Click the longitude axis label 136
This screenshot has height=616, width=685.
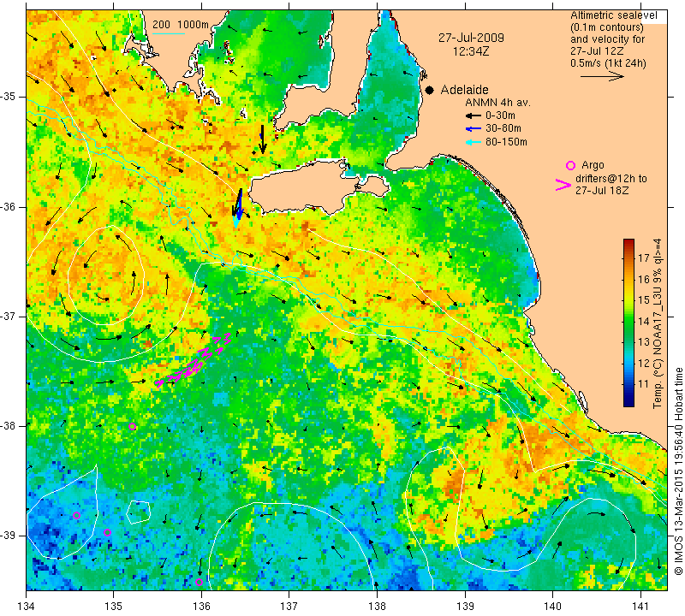coord(201,606)
